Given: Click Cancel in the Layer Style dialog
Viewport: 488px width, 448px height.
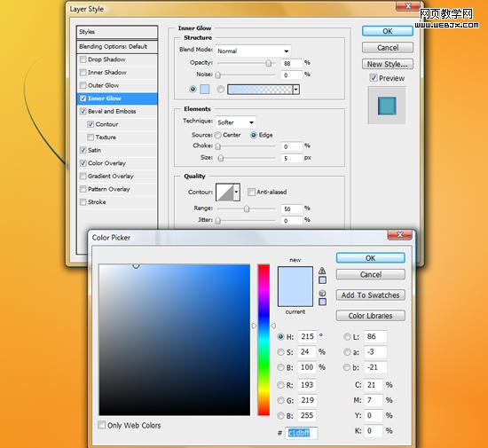Looking at the screenshot, I should (x=388, y=48).
